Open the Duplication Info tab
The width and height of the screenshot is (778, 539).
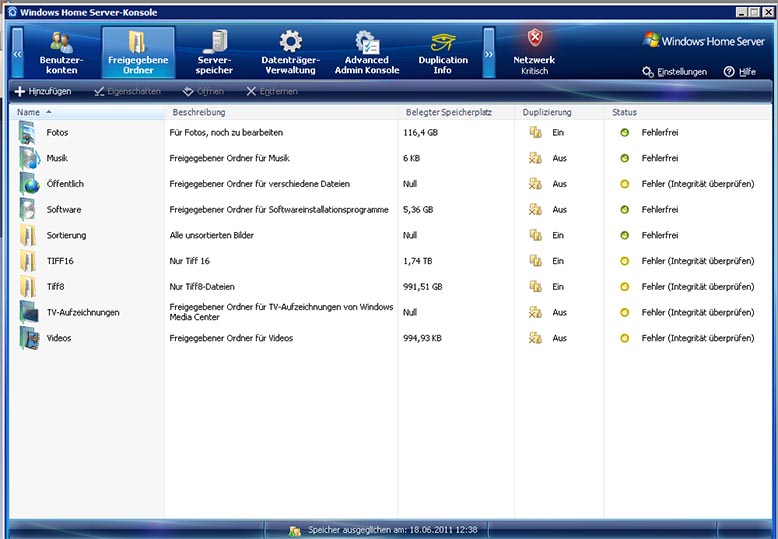(443, 53)
